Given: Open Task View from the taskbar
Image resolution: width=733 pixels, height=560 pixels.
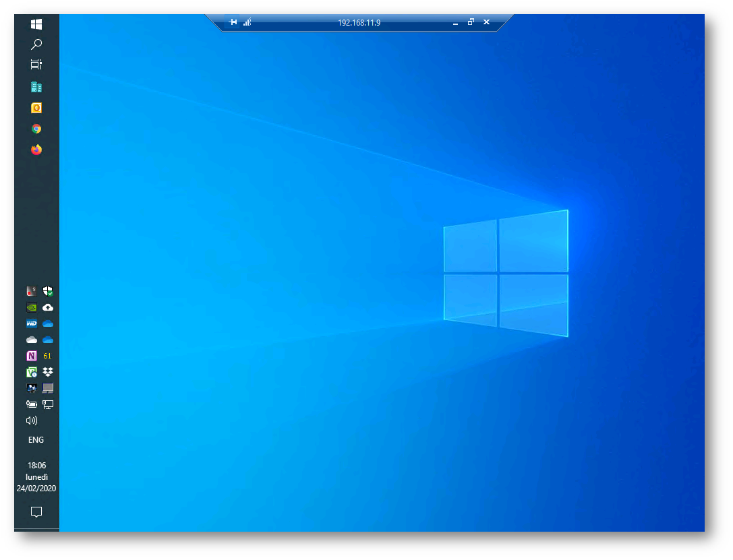Looking at the screenshot, I should pyautogui.click(x=36, y=65).
